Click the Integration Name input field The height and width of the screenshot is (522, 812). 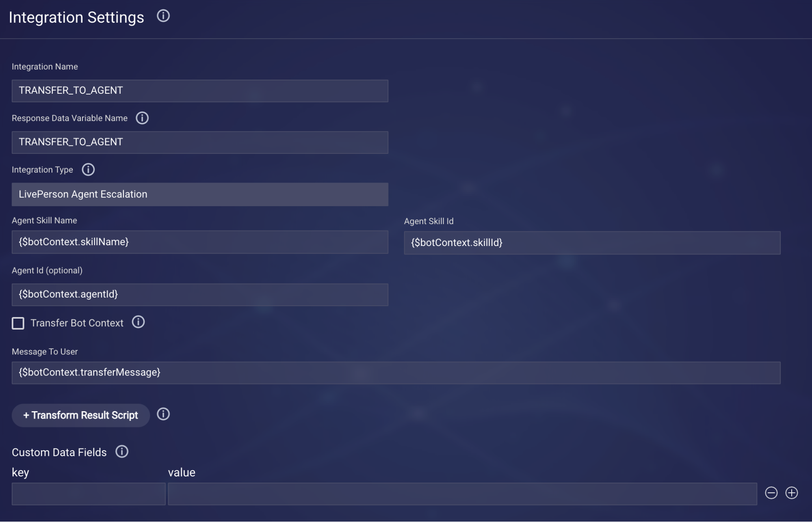[x=199, y=91]
